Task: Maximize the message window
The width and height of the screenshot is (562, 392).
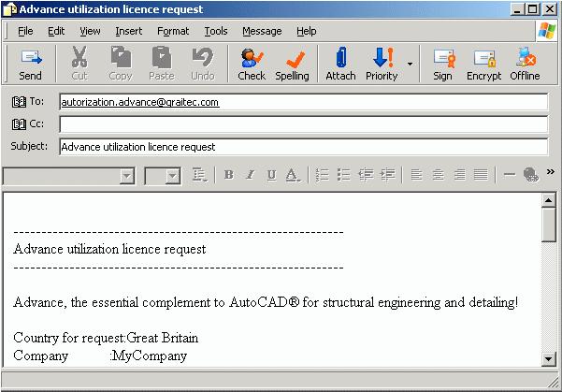Action: (x=533, y=9)
